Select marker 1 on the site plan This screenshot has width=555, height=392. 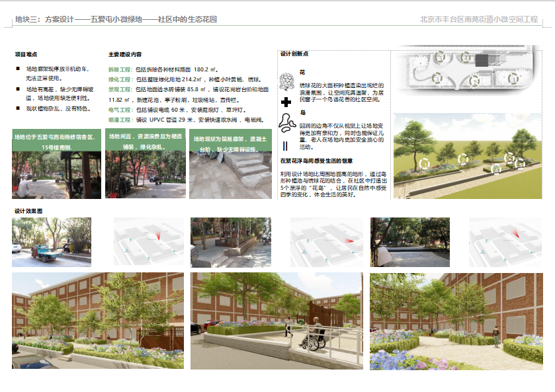click(x=513, y=79)
